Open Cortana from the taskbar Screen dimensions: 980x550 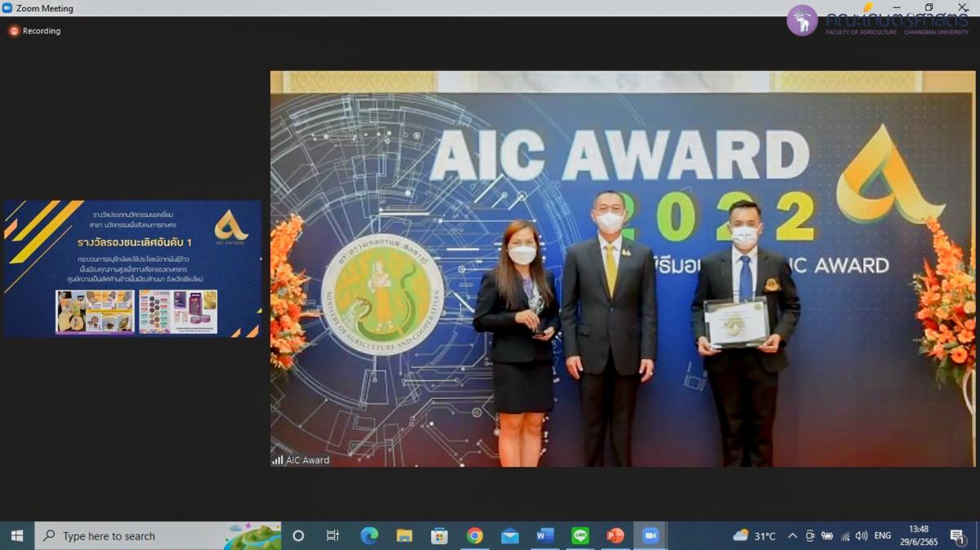[x=298, y=536]
